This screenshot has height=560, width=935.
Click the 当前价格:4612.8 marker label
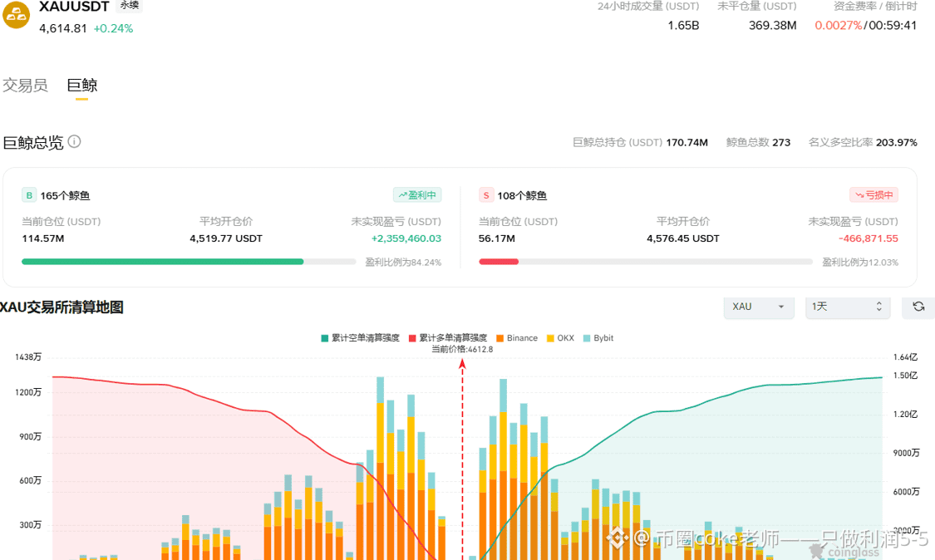(x=462, y=350)
